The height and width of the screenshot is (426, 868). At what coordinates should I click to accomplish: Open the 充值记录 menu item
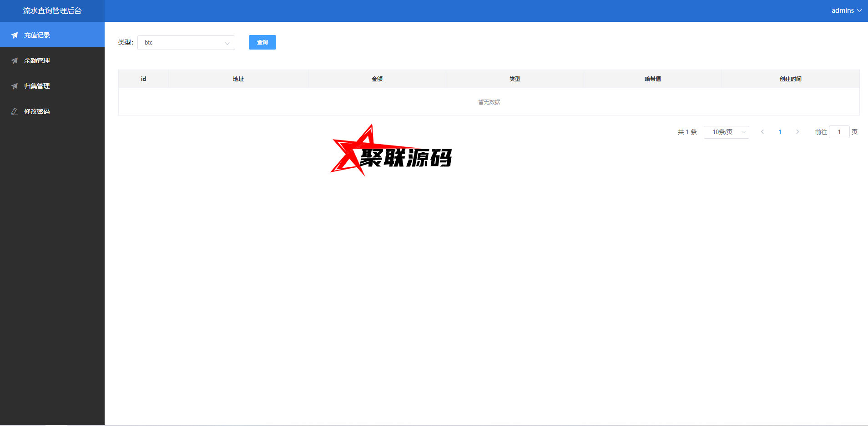pos(52,35)
